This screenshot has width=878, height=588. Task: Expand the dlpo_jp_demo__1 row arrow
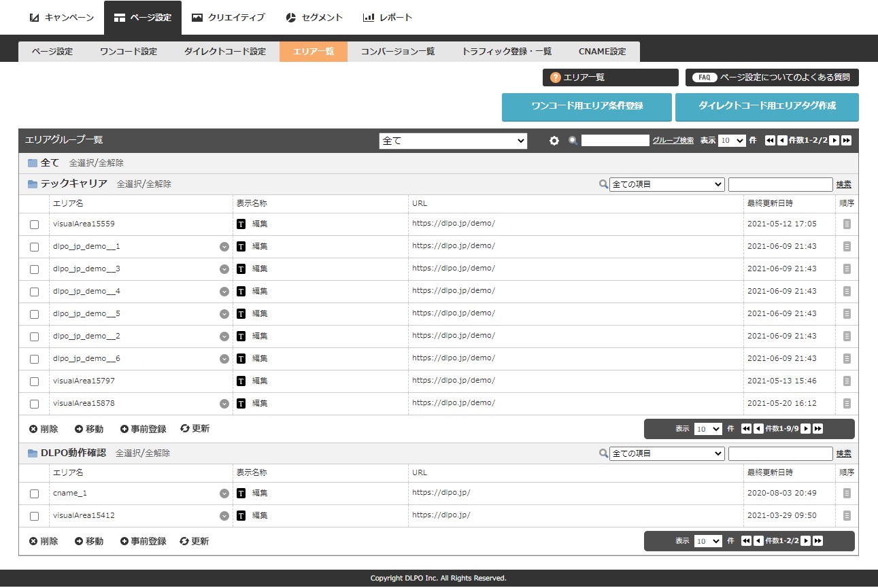tap(224, 247)
